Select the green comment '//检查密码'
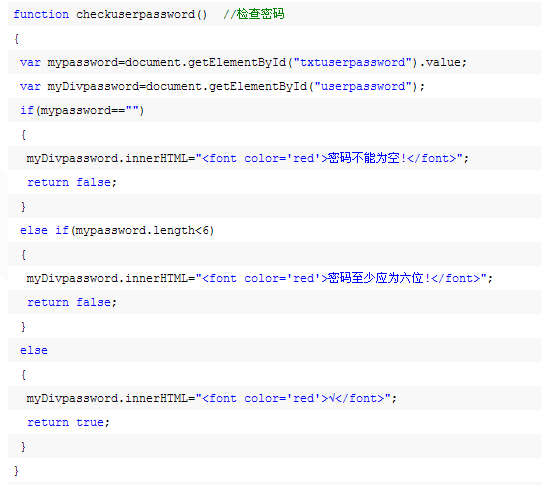 point(254,14)
